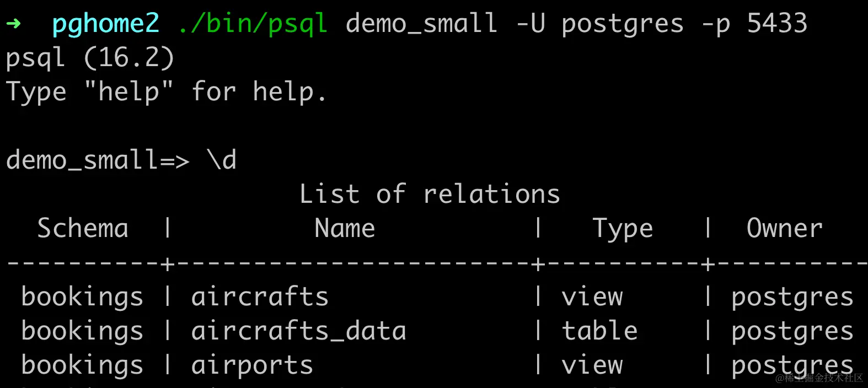Click the './bin/psql' command text
This screenshot has height=388, width=868.
(x=253, y=24)
